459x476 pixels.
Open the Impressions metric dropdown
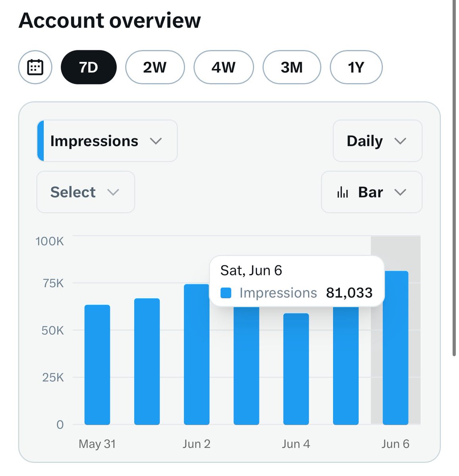click(107, 141)
